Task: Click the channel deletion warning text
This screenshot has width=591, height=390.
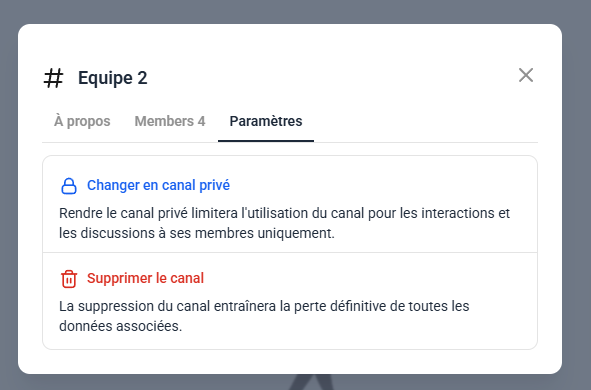Action: [264, 316]
